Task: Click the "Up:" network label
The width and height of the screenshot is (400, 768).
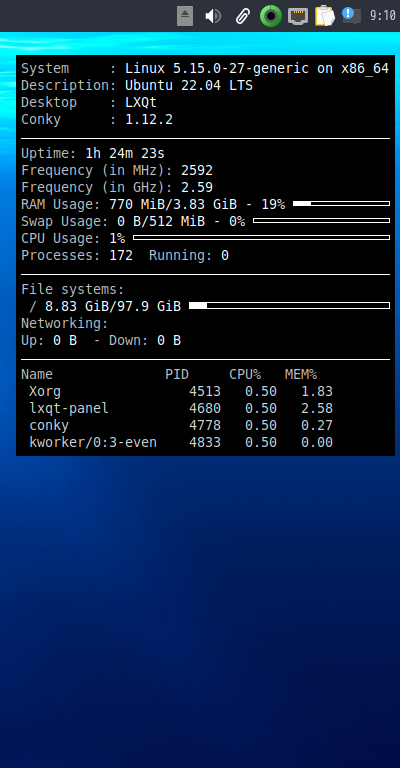Action: coord(33,340)
